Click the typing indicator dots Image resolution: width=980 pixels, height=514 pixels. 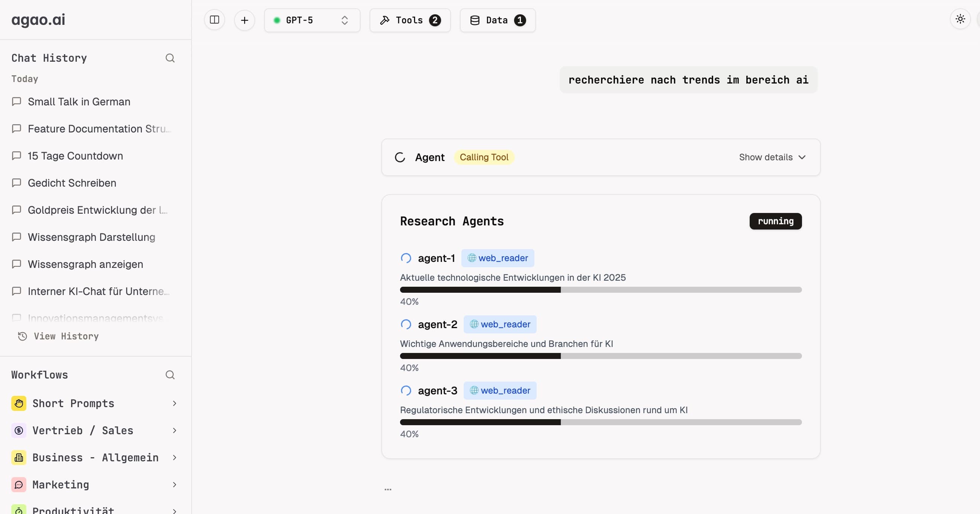(388, 489)
